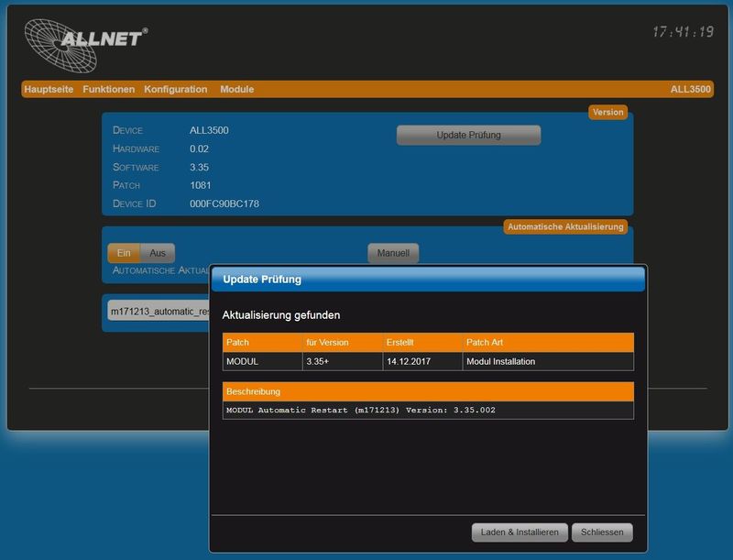
Task: Click the ALLNET logo
Action: [86, 45]
